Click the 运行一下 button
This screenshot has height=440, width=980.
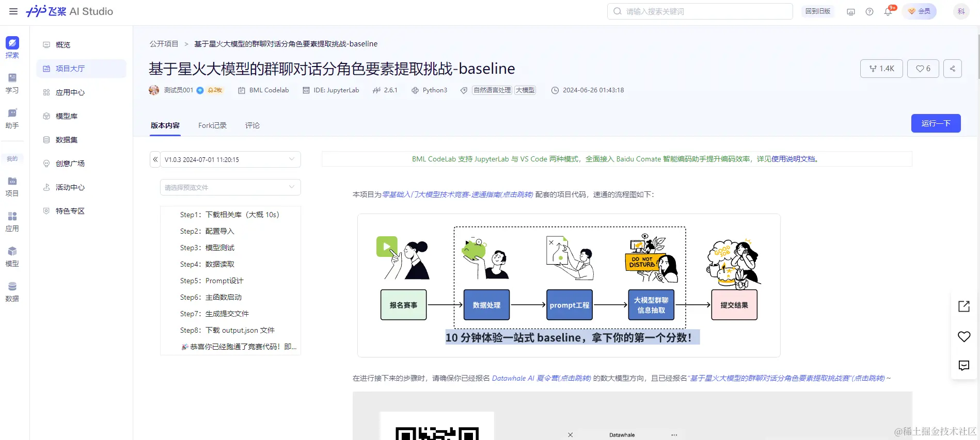coord(936,123)
